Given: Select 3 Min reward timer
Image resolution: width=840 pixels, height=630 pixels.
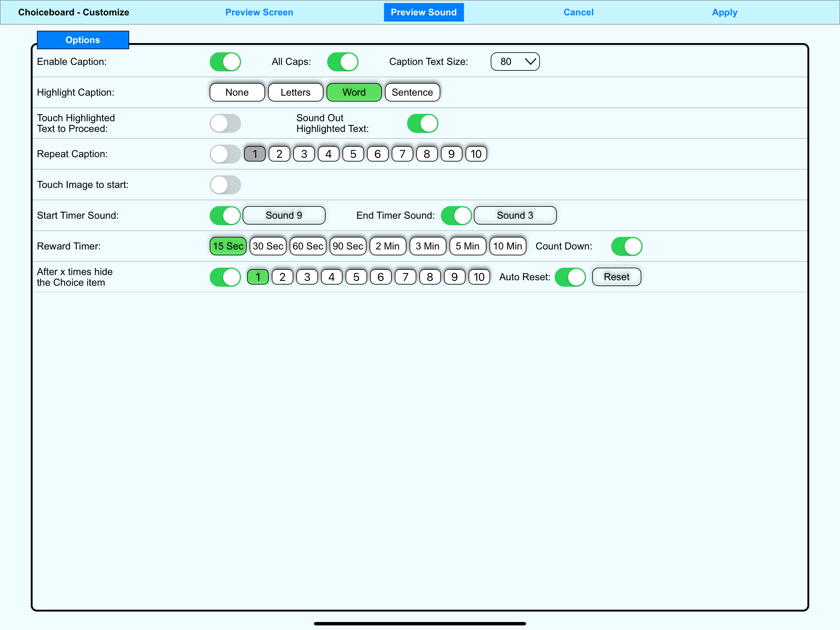Looking at the screenshot, I should pos(428,246).
